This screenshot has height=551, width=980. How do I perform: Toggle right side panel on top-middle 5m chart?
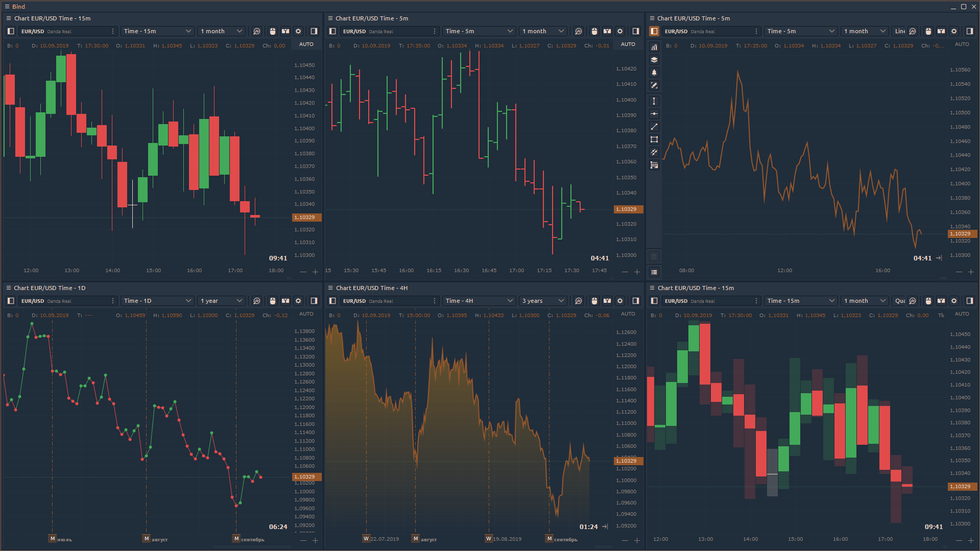click(x=636, y=31)
